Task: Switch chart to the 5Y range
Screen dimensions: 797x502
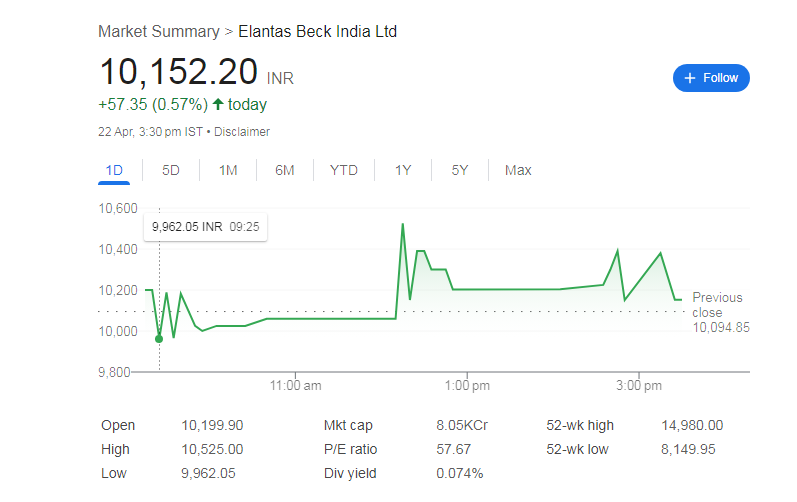Action: pyautogui.click(x=460, y=170)
